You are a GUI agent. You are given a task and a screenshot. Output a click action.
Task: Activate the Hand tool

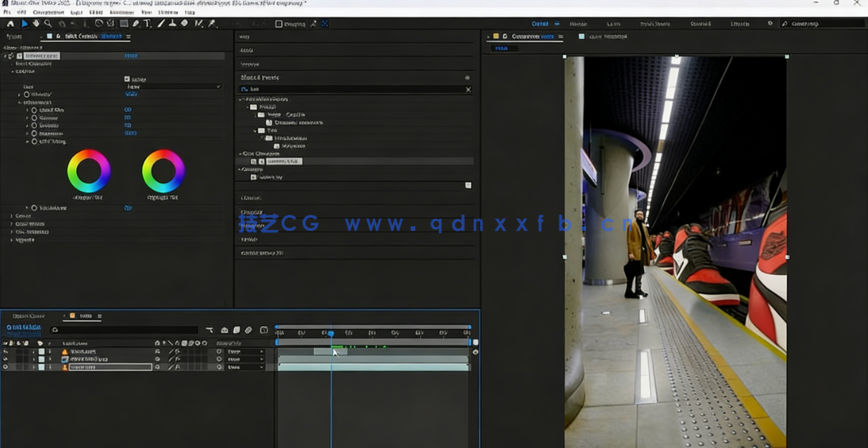(36, 24)
